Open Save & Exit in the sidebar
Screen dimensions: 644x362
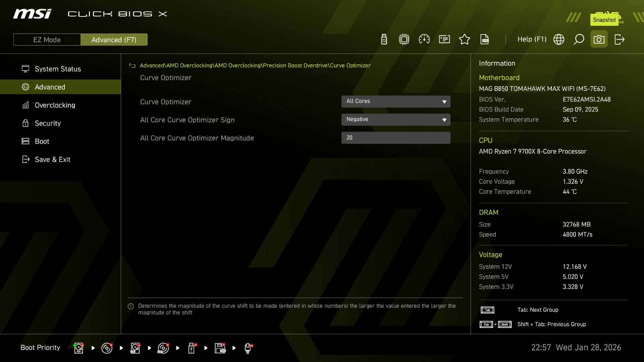tap(60, 160)
